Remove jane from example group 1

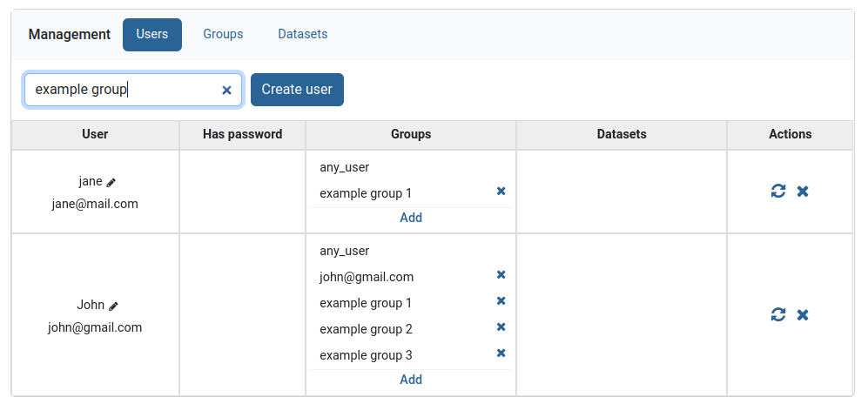tap(501, 192)
